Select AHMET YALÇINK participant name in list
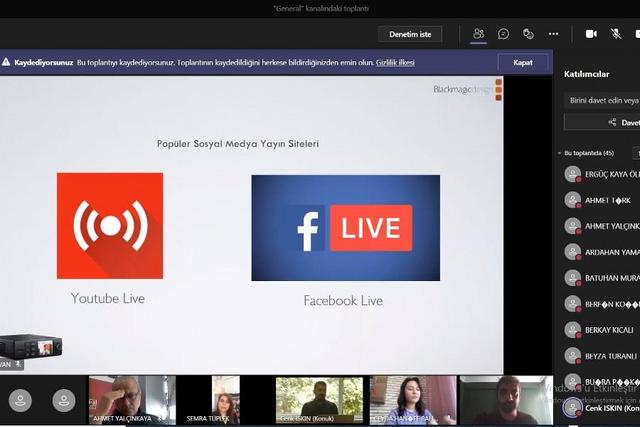The width and height of the screenshot is (640, 427). click(x=612, y=226)
